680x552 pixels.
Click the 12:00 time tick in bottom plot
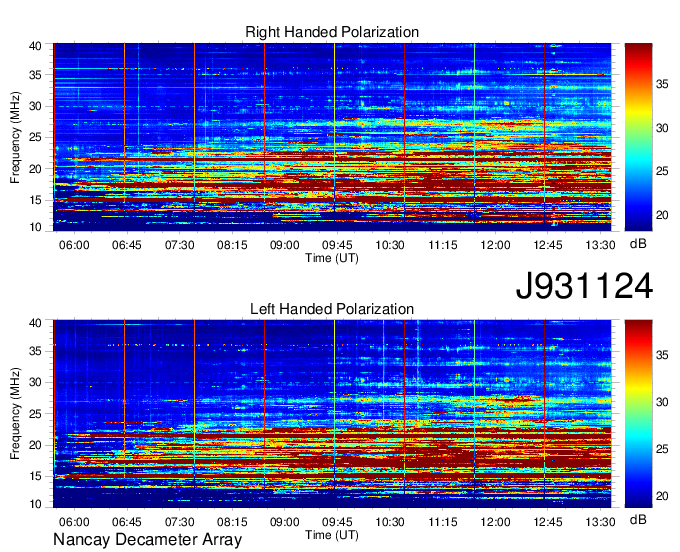(495, 522)
